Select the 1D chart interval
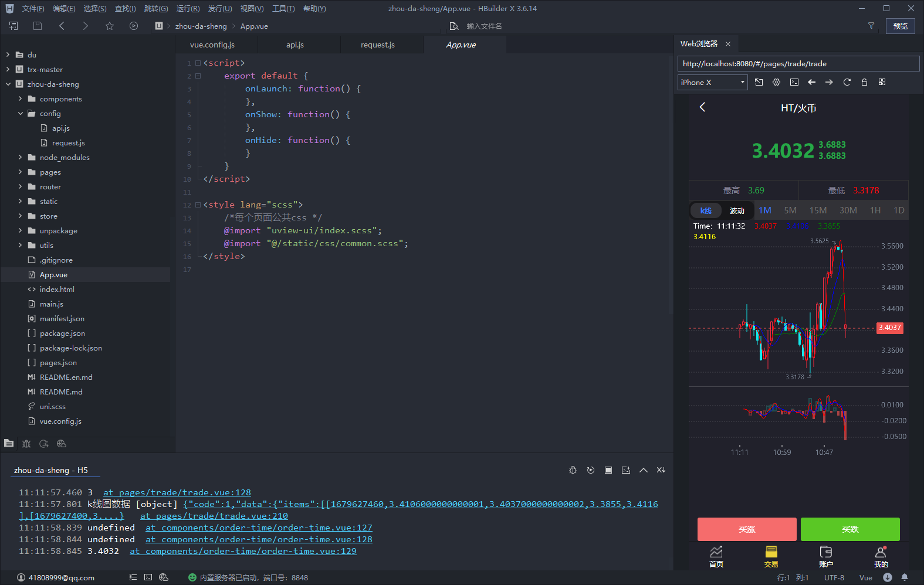Screen dimensions: 924x585 click(x=899, y=210)
